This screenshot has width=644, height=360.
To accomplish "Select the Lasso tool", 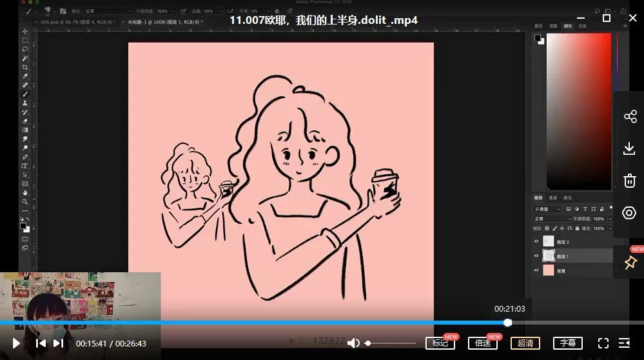I will tap(25, 49).
